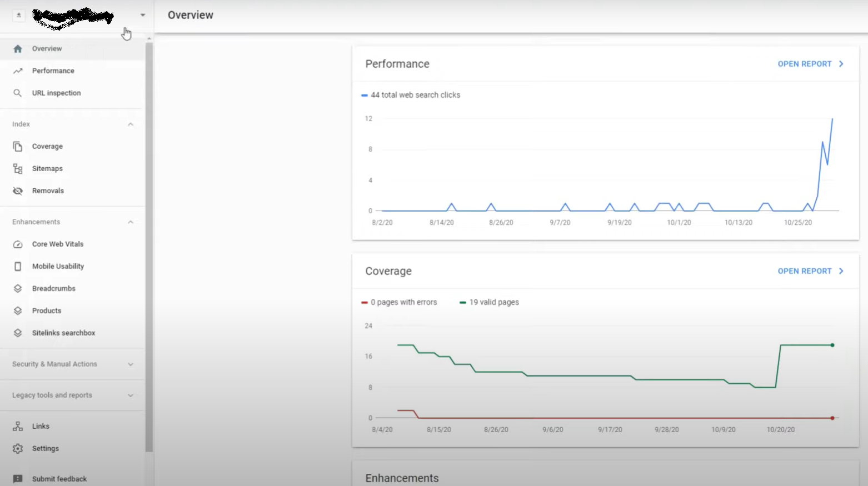The height and width of the screenshot is (486, 868).
Task: Select the Removals hidden-eye icon
Action: pyautogui.click(x=18, y=191)
